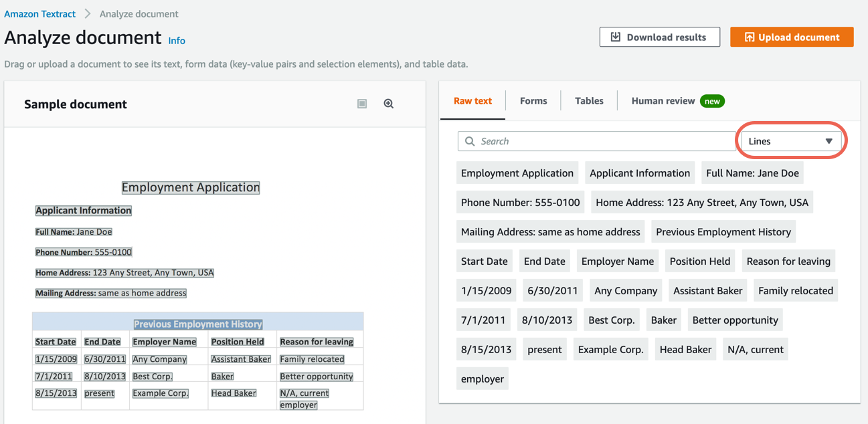Open the Human review tab

(678, 101)
